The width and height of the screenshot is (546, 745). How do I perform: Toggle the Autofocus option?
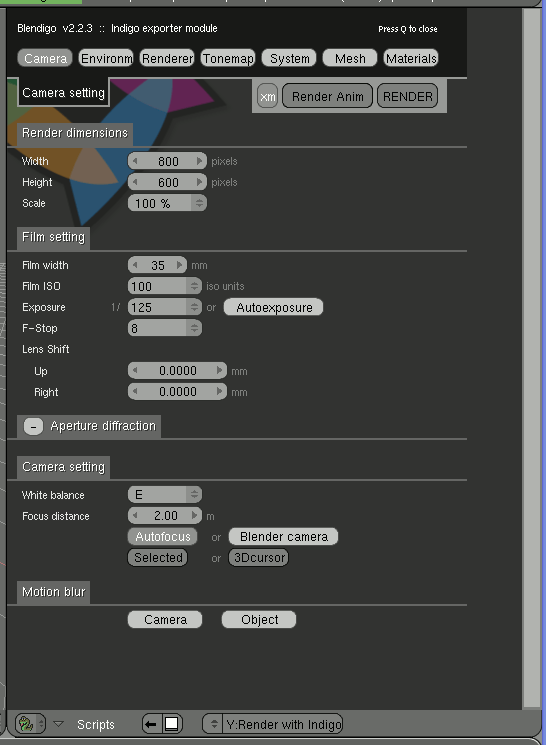(163, 536)
